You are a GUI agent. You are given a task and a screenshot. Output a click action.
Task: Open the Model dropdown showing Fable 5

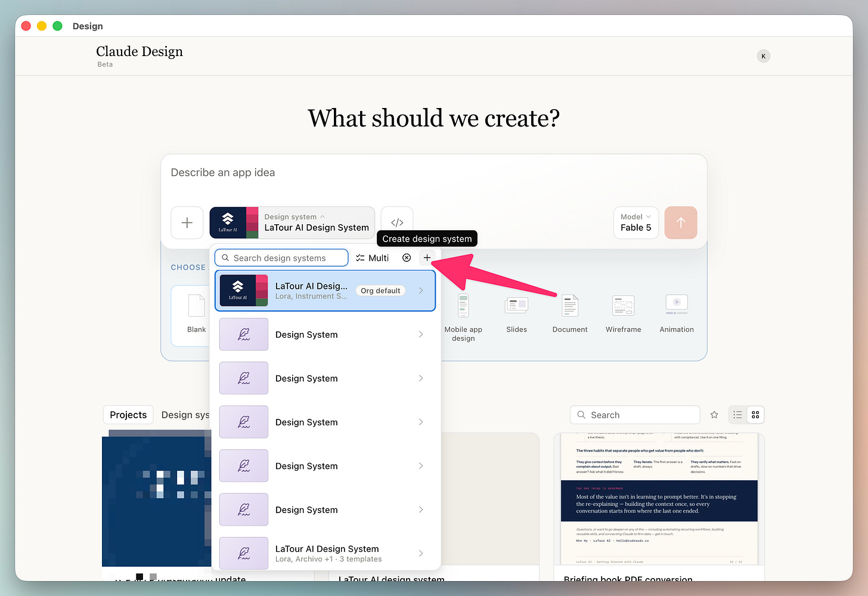636,223
